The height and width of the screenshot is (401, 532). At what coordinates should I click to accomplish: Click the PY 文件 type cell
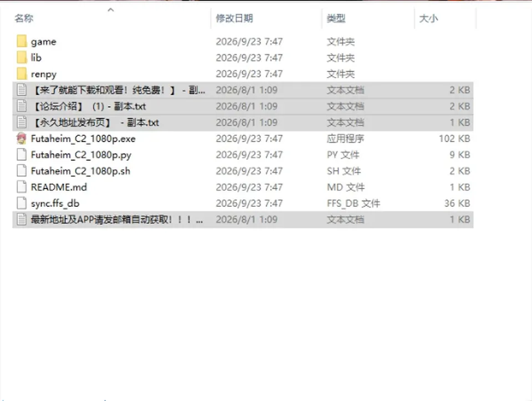coord(343,155)
